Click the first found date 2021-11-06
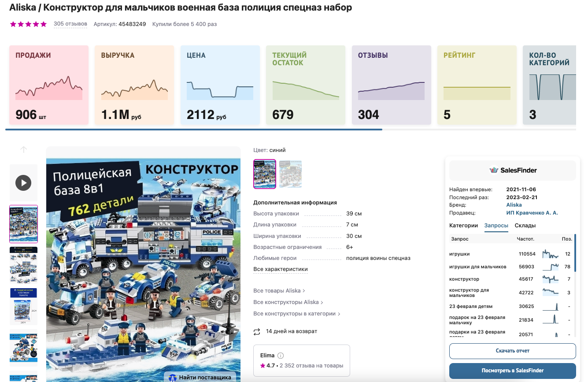This screenshot has width=588, height=382. tap(521, 189)
